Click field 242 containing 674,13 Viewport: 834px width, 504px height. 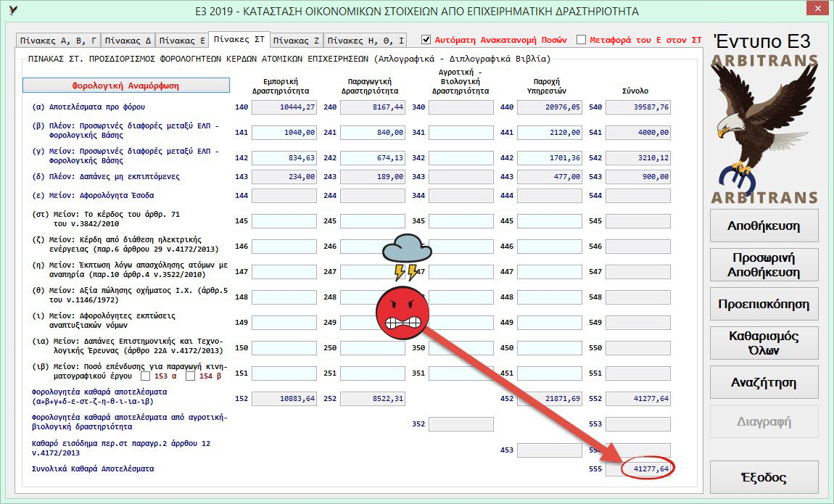(x=373, y=158)
